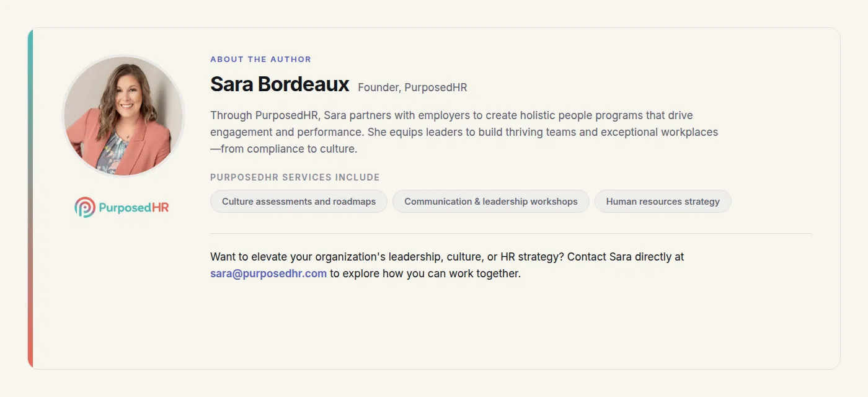Click the Want to elevate your organization's sentence

(387, 257)
